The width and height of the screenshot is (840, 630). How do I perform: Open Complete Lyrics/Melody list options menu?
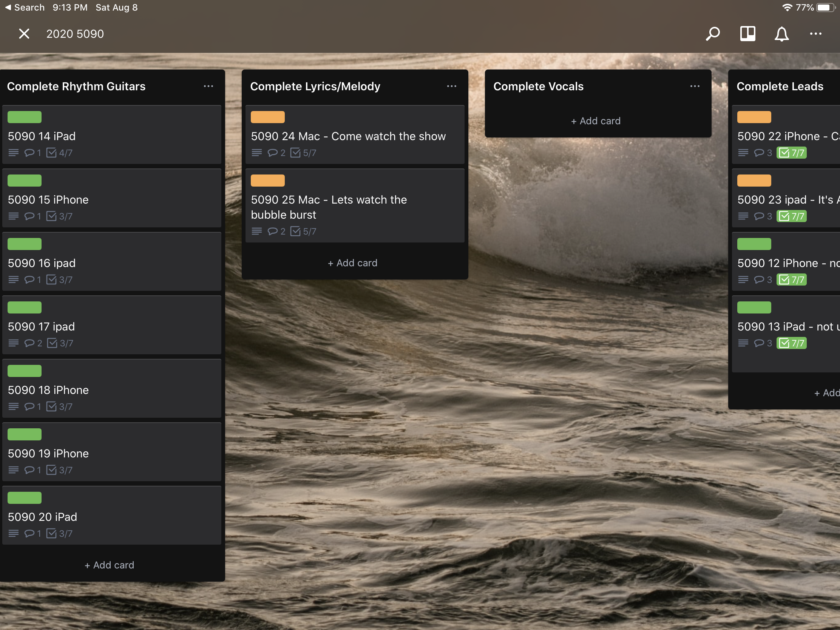451,86
